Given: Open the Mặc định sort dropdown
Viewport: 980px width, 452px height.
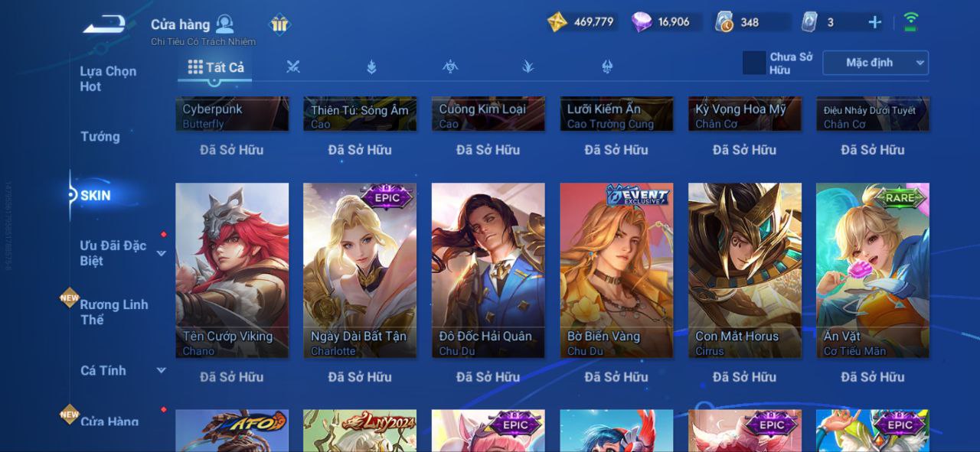Looking at the screenshot, I should [x=875, y=63].
